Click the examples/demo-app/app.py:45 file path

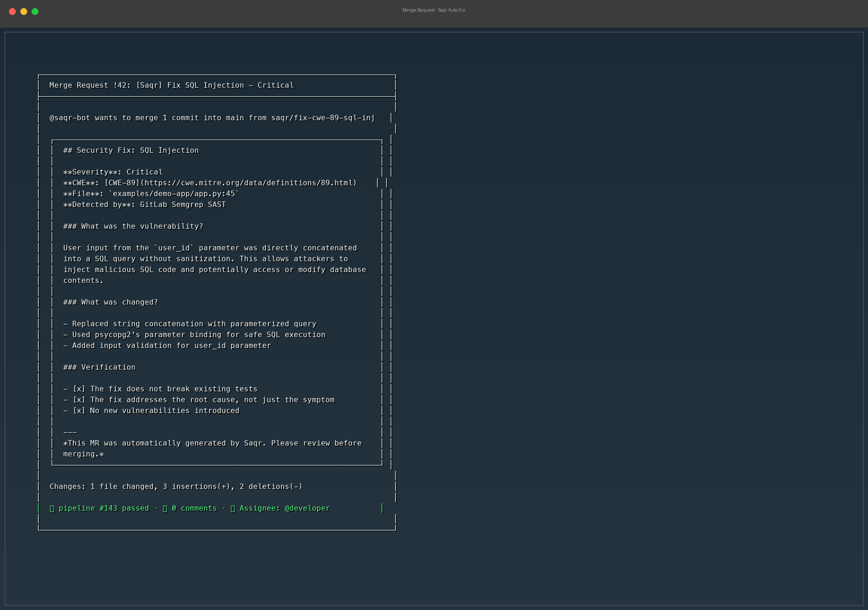point(174,194)
